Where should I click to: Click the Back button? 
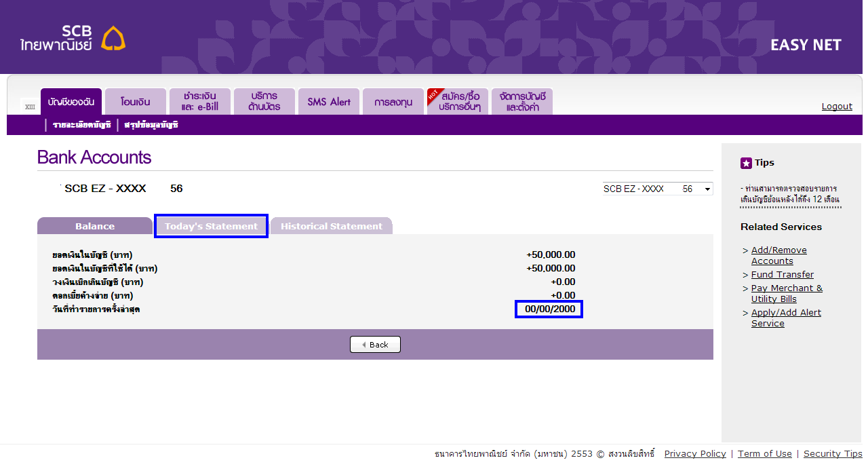(x=375, y=345)
